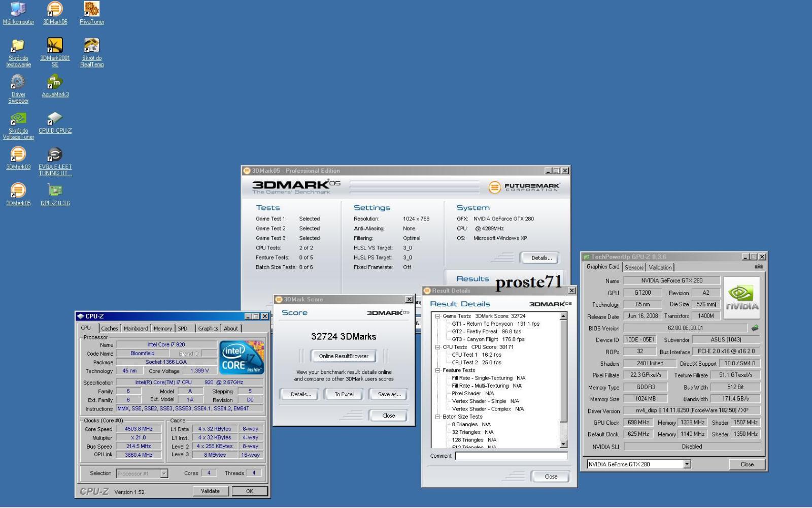Screen dimensions: 812x508
Task: Switch to the Sensors tab in GPU-Z
Action: click(634, 267)
